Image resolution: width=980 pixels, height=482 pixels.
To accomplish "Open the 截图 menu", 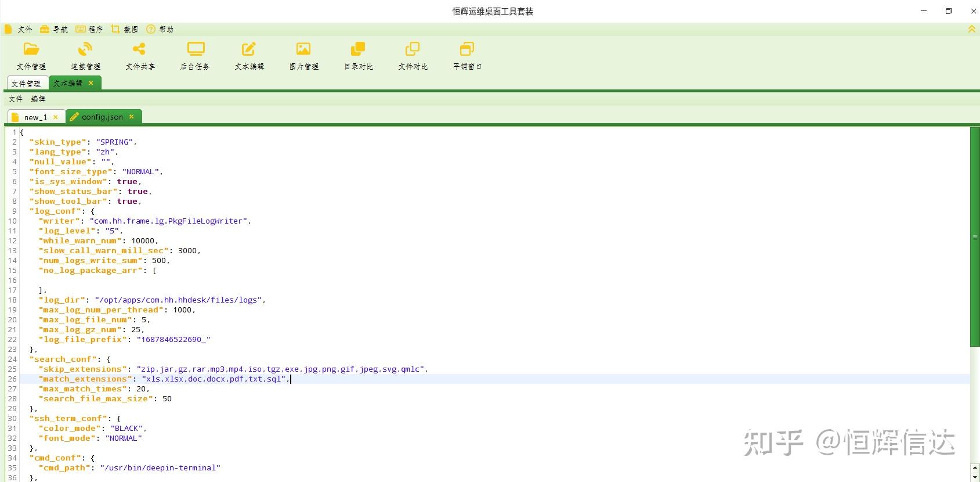I will pyautogui.click(x=125, y=29).
